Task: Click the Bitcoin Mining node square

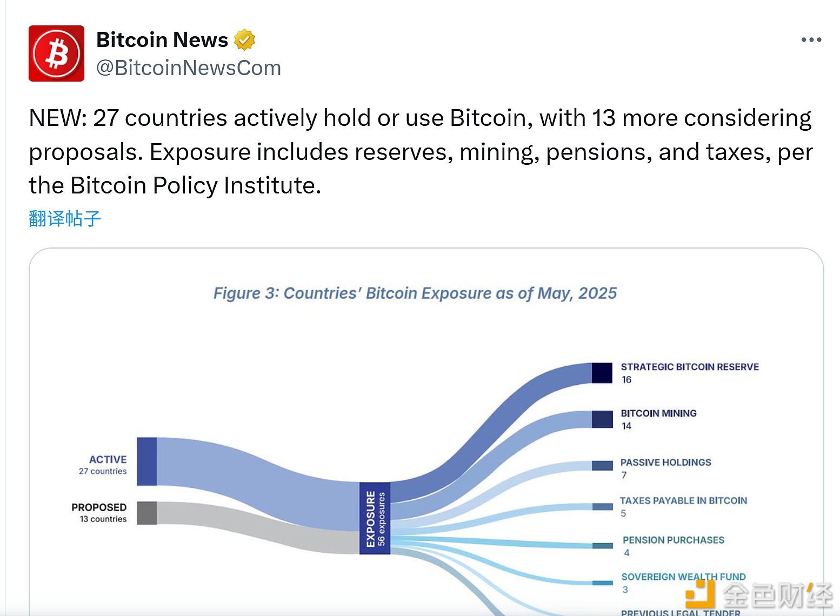Action: (x=602, y=419)
